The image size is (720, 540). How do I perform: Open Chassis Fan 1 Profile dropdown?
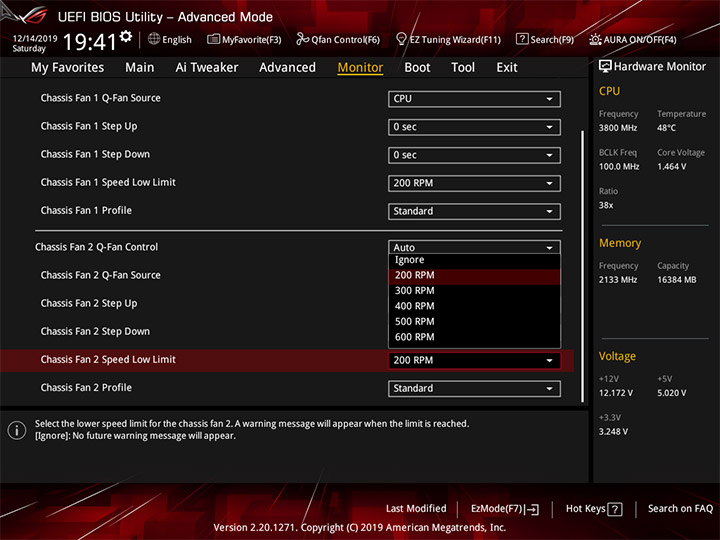tap(474, 211)
